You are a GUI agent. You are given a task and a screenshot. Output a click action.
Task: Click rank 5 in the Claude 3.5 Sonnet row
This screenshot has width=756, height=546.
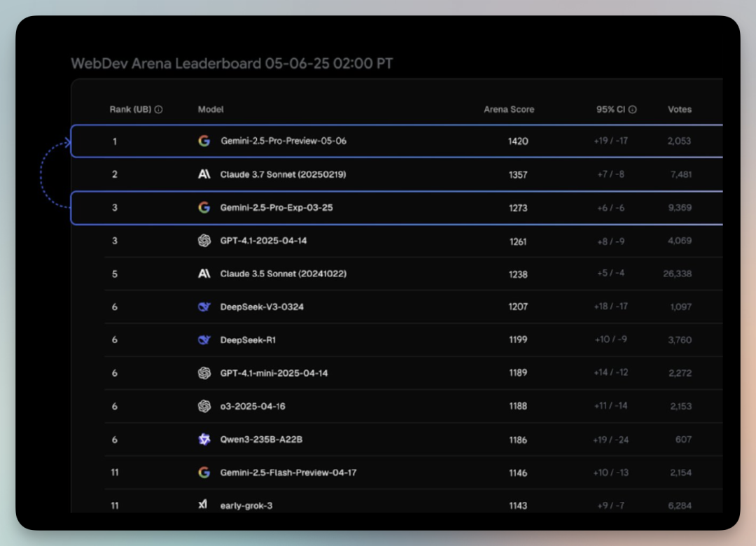pos(115,274)
